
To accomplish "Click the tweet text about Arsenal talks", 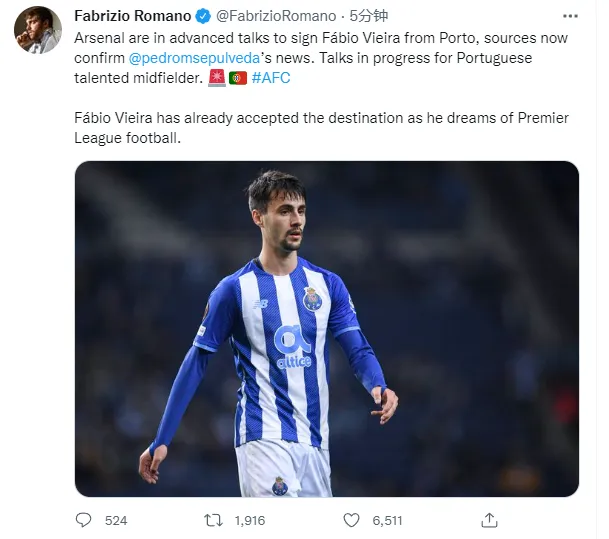I will 300,38.
